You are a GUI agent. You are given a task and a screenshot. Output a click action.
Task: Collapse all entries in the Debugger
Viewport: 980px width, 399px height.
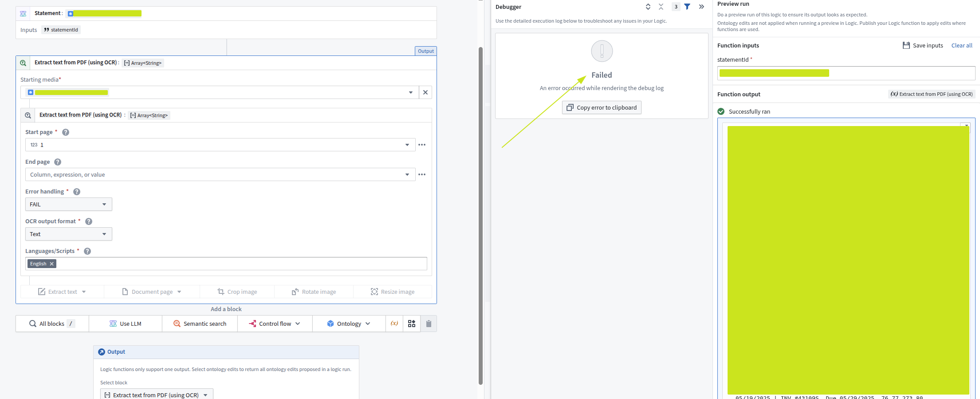tap(661, 7)
